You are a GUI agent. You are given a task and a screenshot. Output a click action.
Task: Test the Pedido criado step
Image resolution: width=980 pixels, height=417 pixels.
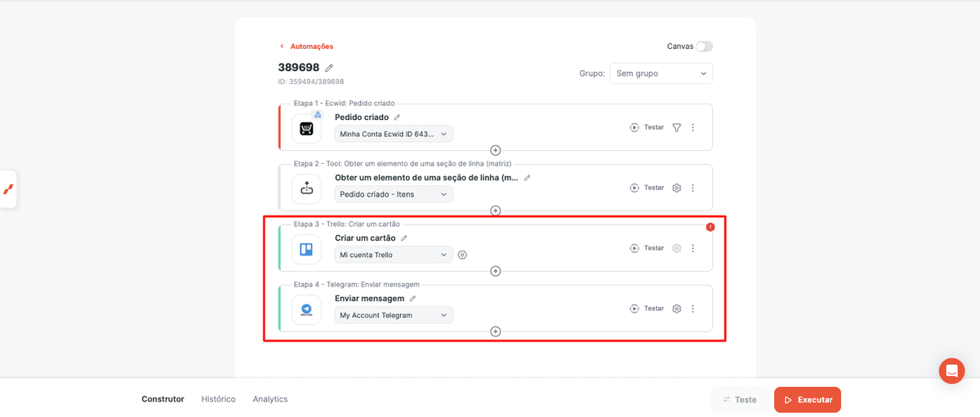click(x=647, y=127)
